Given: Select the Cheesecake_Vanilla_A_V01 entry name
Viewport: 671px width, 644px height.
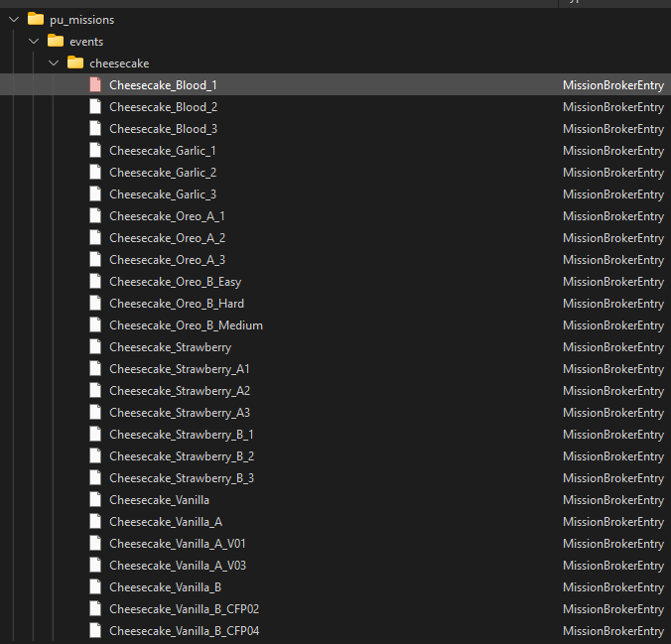Looking at the screenshot, I should coord(178,544).
